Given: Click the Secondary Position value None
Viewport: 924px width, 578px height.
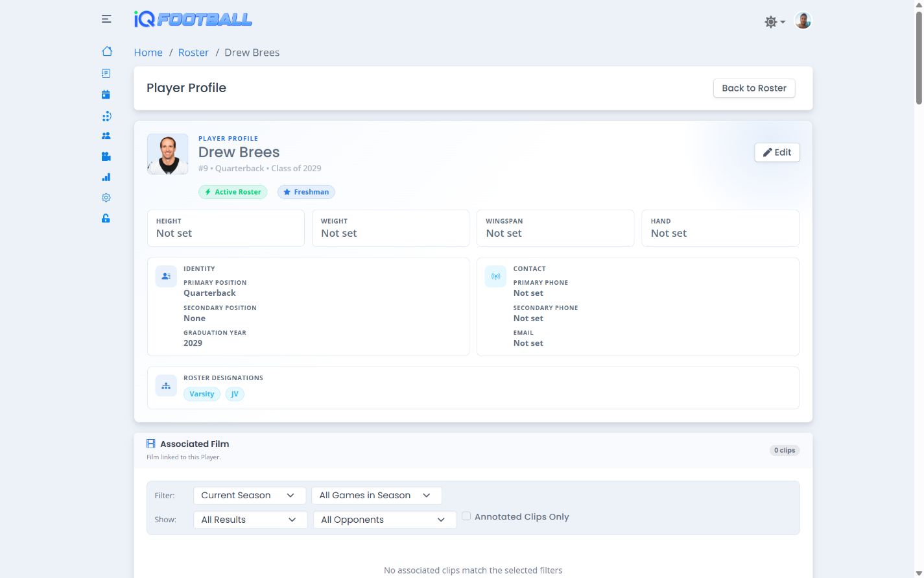Looking at the screenshot, I should click(x=195, y=319).
